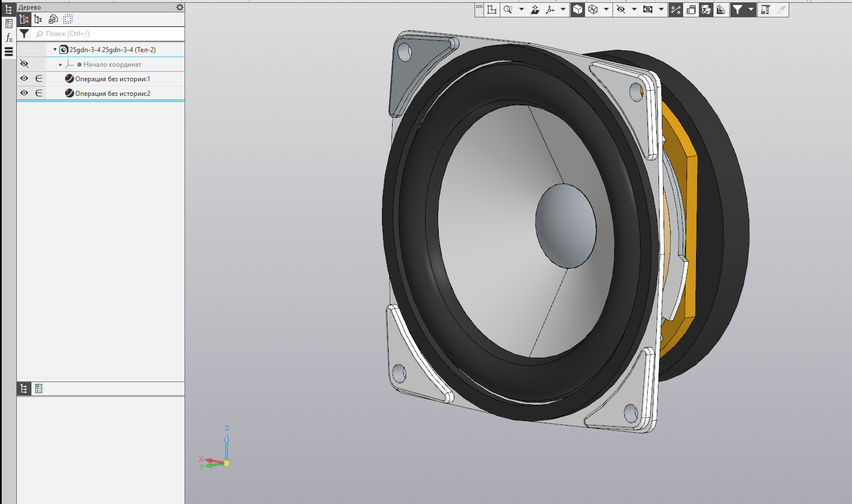This screenshot has height=504, width=852.
Task: Open the tree panel settings gear
Action: tap(179, 7)
